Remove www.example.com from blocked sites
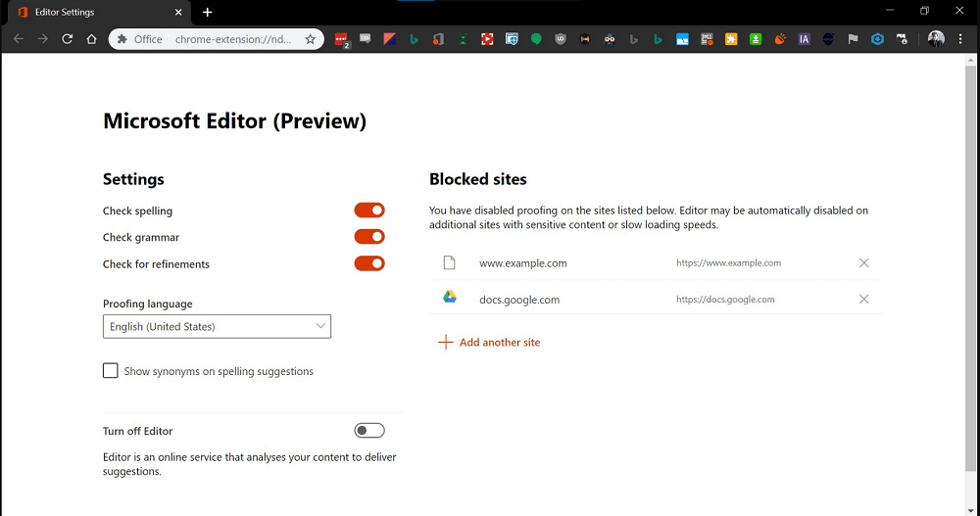 [x=863, y=263]
